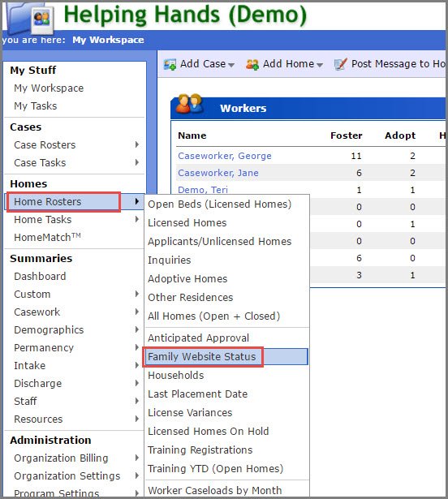Click the Foster column header
Image resolution: width=448 pixels, height=499 pixels.
pos(347,136)
